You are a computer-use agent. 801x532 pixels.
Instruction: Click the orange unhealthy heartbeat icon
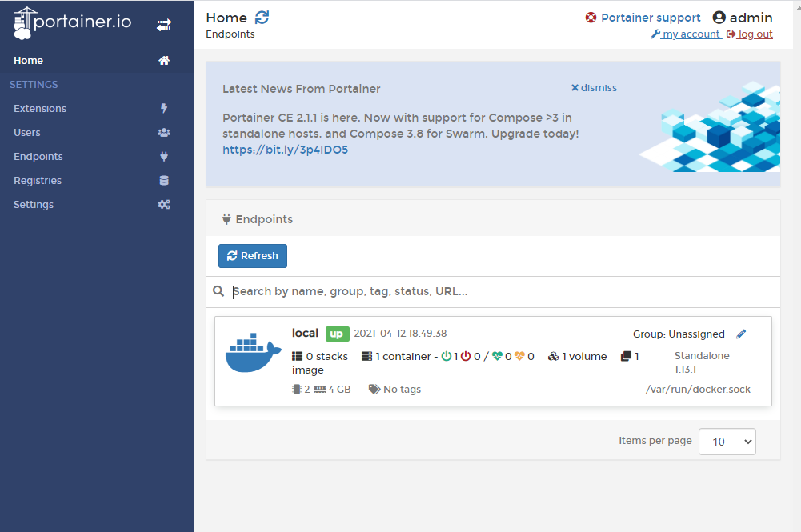coord(519,356)
